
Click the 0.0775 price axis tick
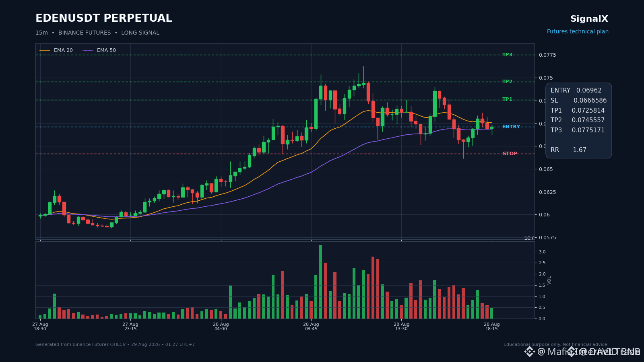(x=547, y=55)
